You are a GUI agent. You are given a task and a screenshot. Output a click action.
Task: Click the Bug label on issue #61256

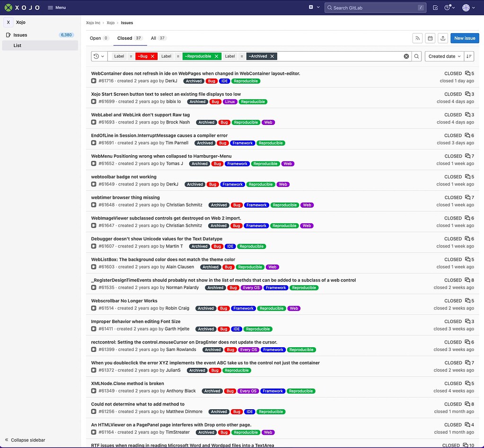(x=237, y=412)
